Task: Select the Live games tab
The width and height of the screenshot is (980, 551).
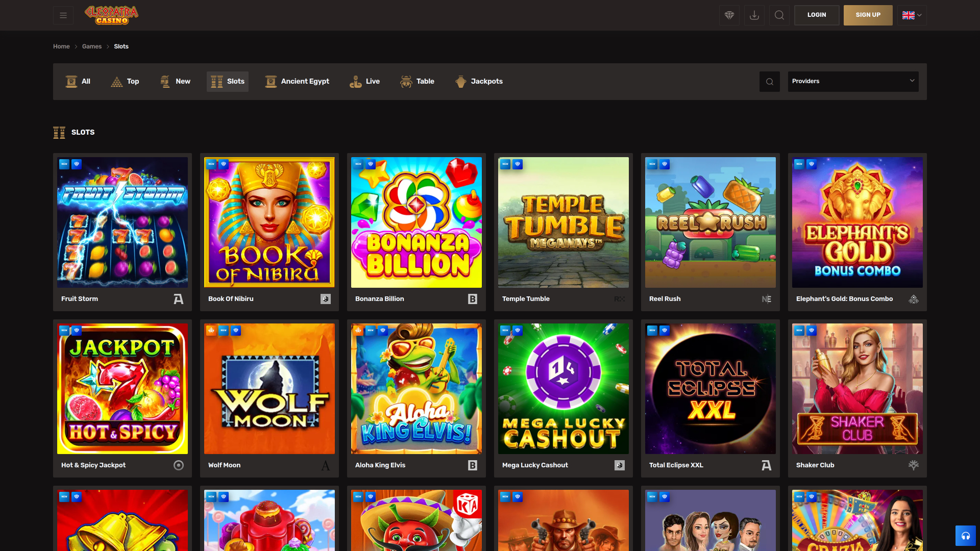Action: [364, 81]
